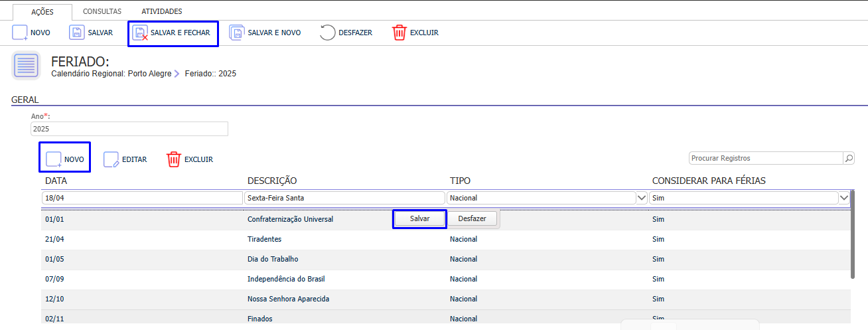868x330 pixels.
Task: Focus the Procurar Registros search box
Action: [766, 158]
